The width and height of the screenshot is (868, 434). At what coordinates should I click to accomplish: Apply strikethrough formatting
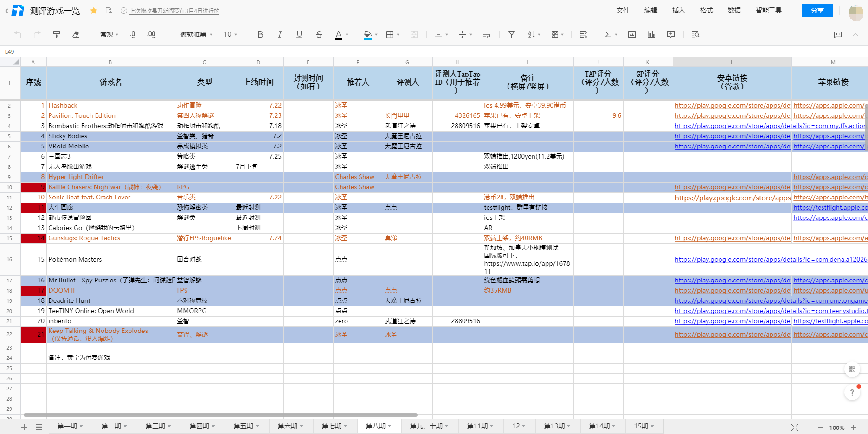click(x=319, y=34)
